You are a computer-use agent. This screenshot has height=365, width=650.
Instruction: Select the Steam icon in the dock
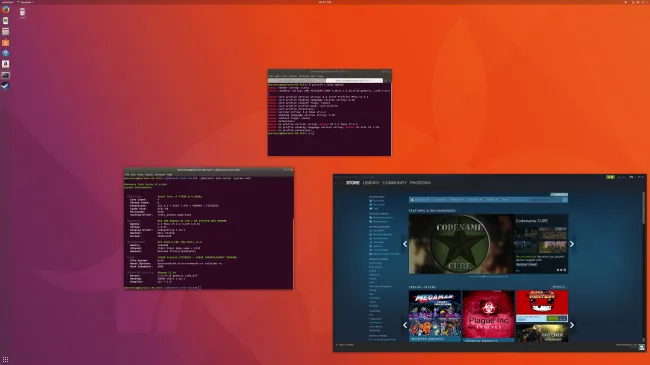[5, 86]
